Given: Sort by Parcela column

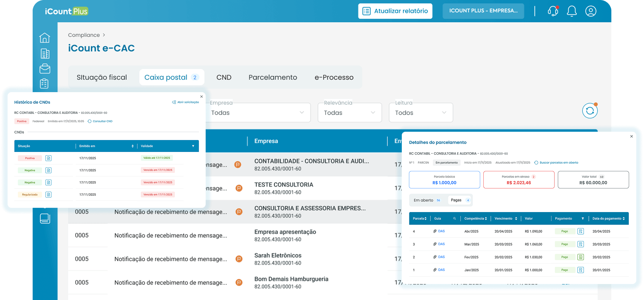Looking at the screenshot, I should [425, 219].
